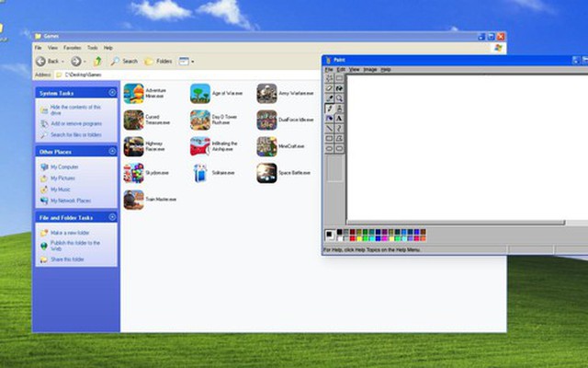Click the Forward arrow button in Games window
Viewport: 588px width, 368px height.
76,62
